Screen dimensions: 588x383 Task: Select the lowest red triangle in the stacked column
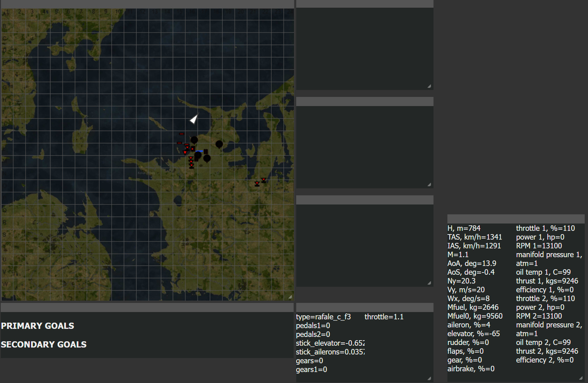pos(191,166)
